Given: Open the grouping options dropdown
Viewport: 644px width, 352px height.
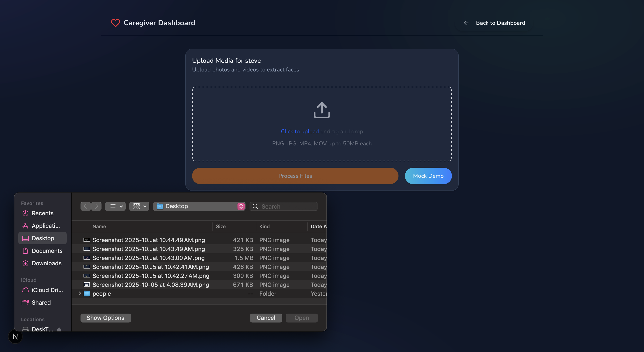Looking at the screenshot, I should [139, 206].
